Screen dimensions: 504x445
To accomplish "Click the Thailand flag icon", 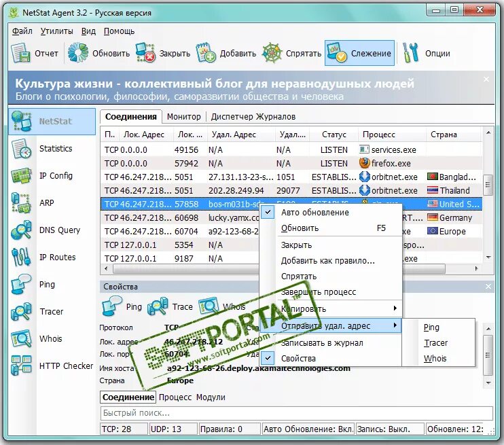I will coord(433,190).
